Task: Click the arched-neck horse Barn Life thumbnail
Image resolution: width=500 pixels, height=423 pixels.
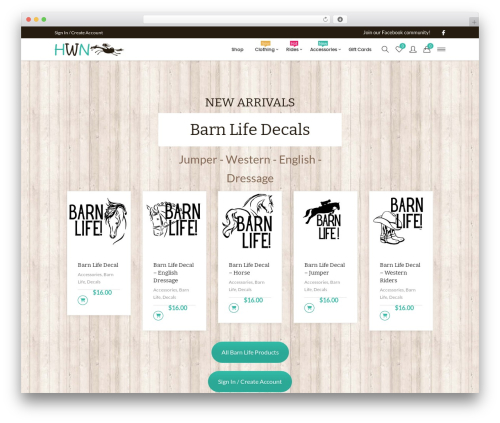Action: click(249, 222)
